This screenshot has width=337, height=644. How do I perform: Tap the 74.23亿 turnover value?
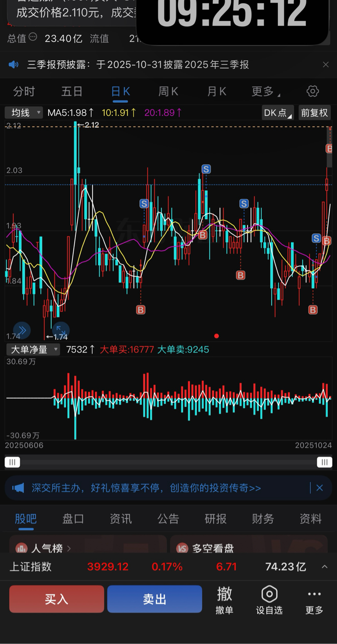pos(286,566)
